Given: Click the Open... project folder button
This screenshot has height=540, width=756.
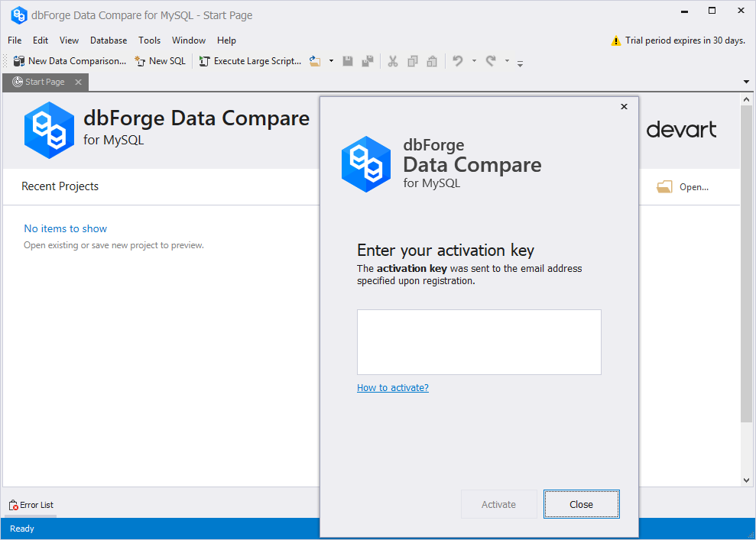Looking at the screenshot, I should click(x=683, y=187).
